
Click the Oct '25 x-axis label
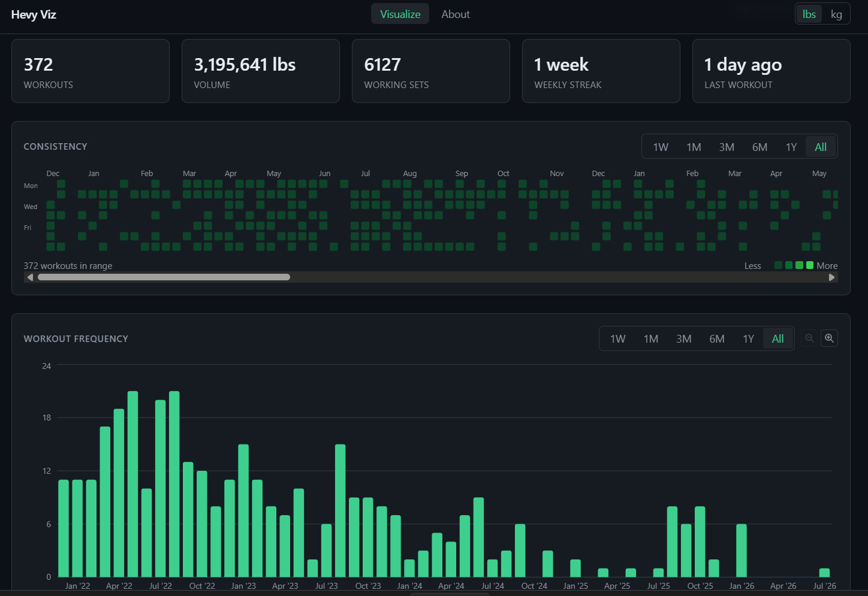tap(700, 586)
